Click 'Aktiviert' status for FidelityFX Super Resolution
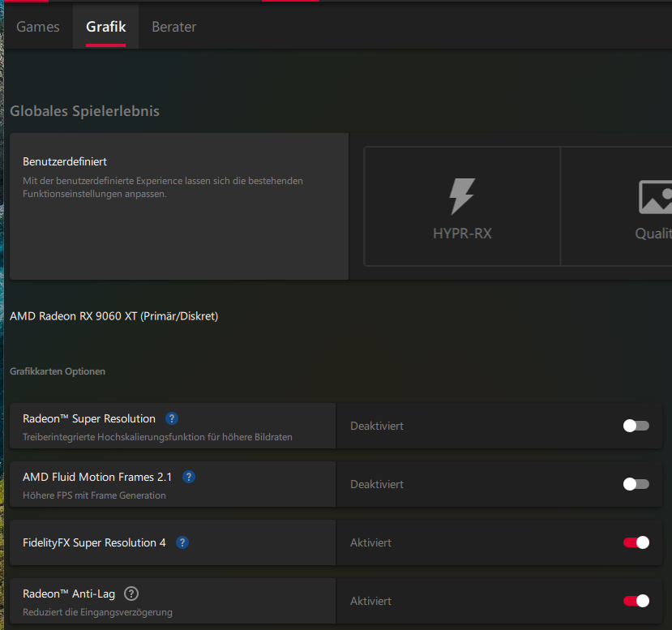Viewport: 672px width, 630px height. [370, 542]
